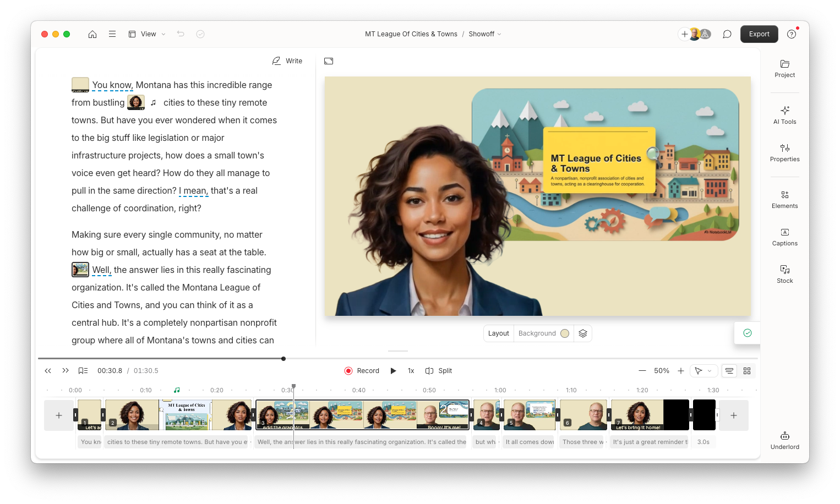Open the Project tab in sidebar
This screenshot has height=504, width=840.
point(784,68)
